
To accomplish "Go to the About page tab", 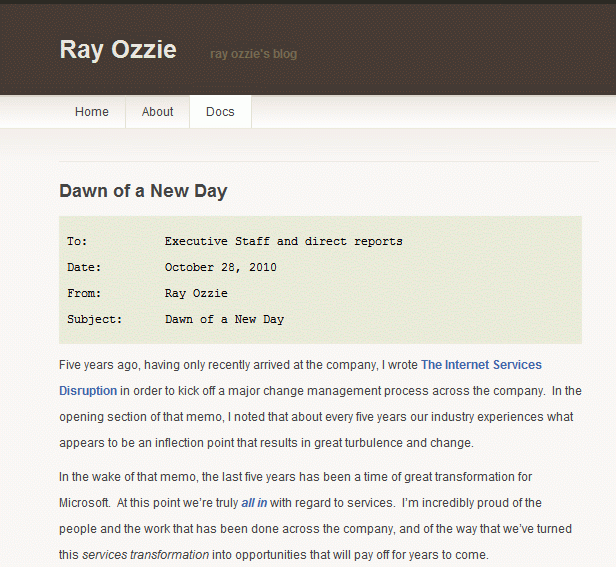I will [158, 112].
